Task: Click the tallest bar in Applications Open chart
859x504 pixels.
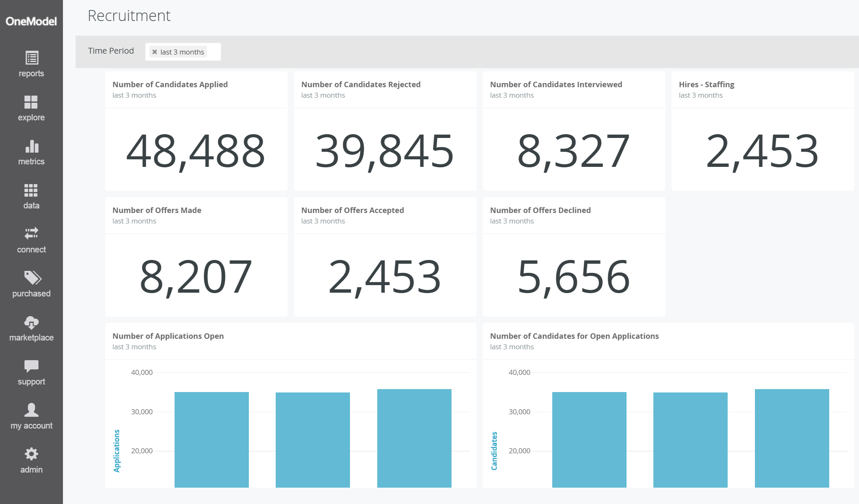Action: (x=414, y=438)
